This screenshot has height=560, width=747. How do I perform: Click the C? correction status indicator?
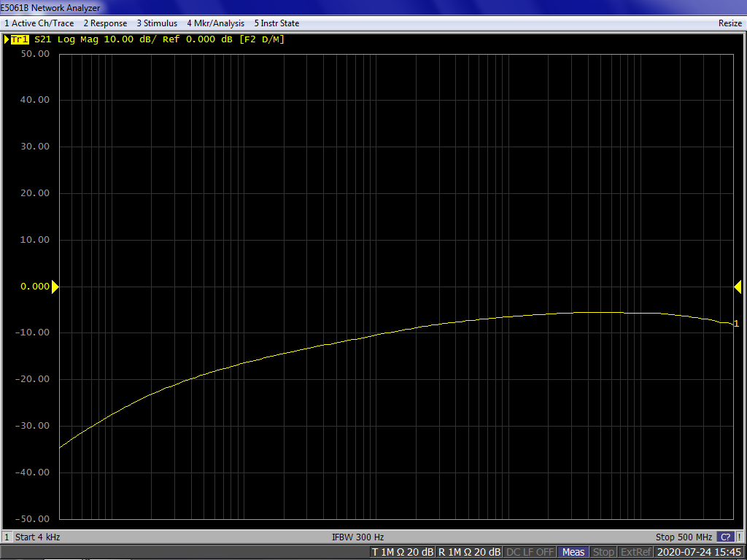tap(726, 537)
